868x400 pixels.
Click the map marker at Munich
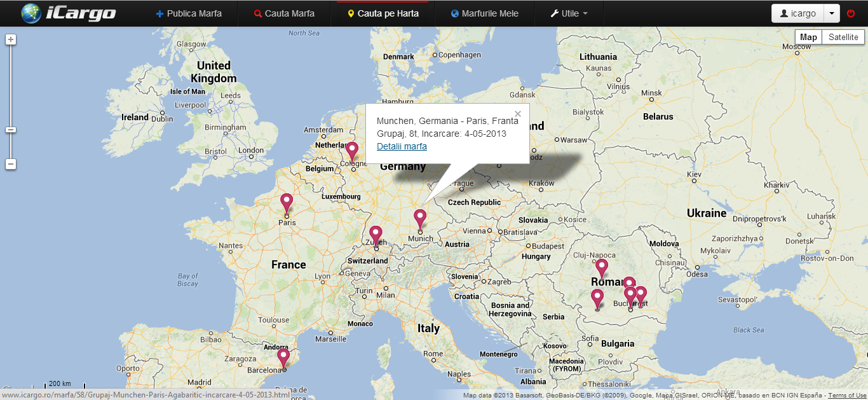point(420,218)
